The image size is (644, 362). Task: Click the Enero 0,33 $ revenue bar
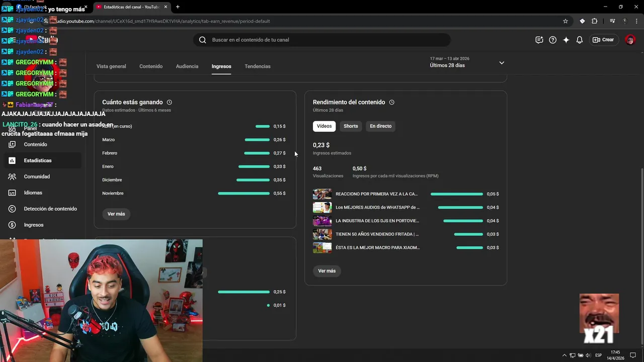(x=254, y=166)
